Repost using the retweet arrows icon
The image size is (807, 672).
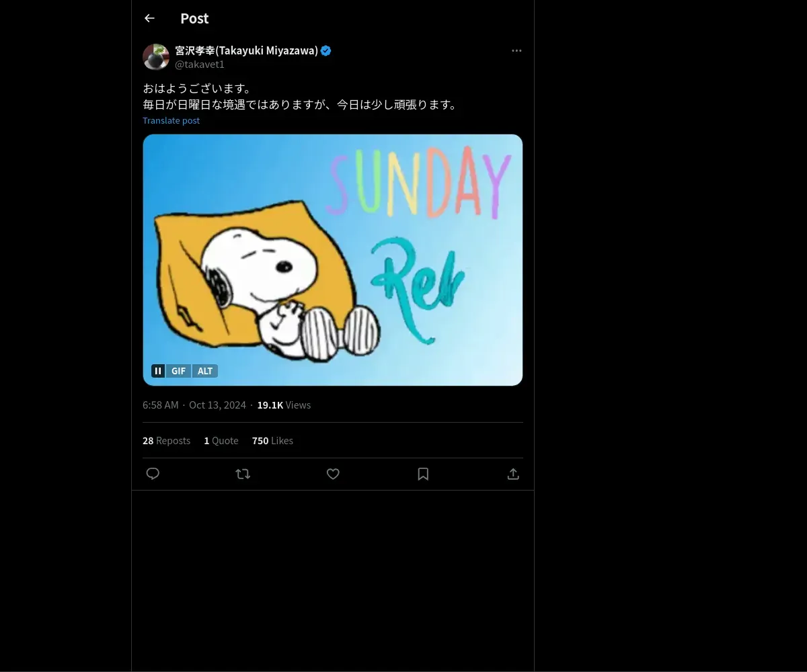point(243,474)
